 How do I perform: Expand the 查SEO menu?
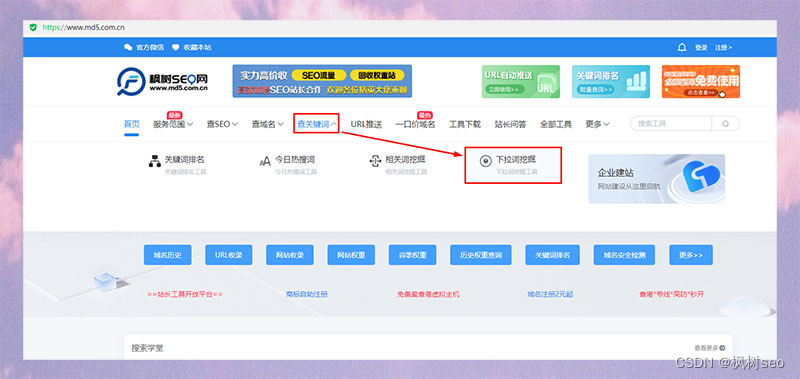pos(222,124)
